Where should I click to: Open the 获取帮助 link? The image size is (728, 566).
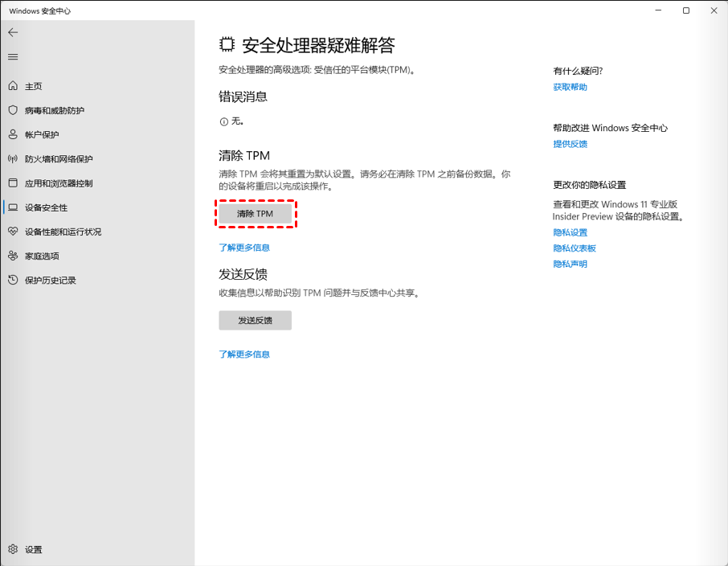570,87
